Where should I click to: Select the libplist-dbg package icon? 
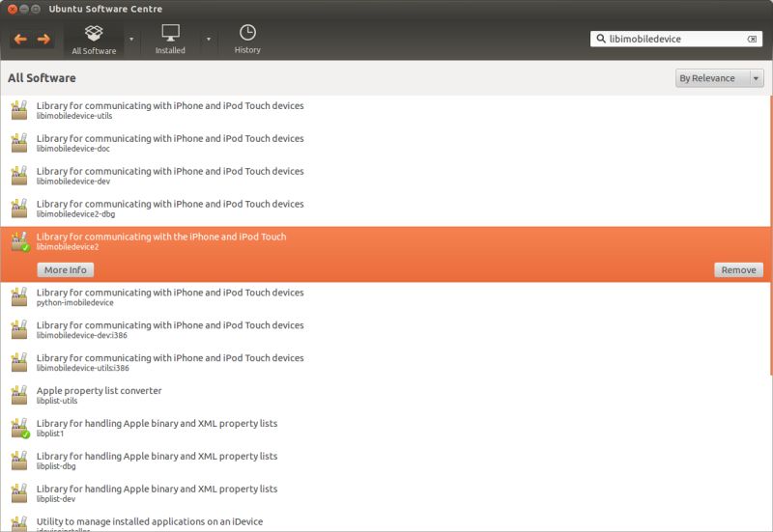[19, 461]
